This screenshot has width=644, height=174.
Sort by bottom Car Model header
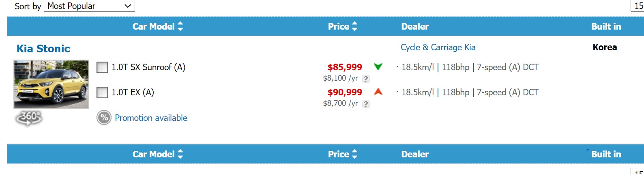coord(154,154)
